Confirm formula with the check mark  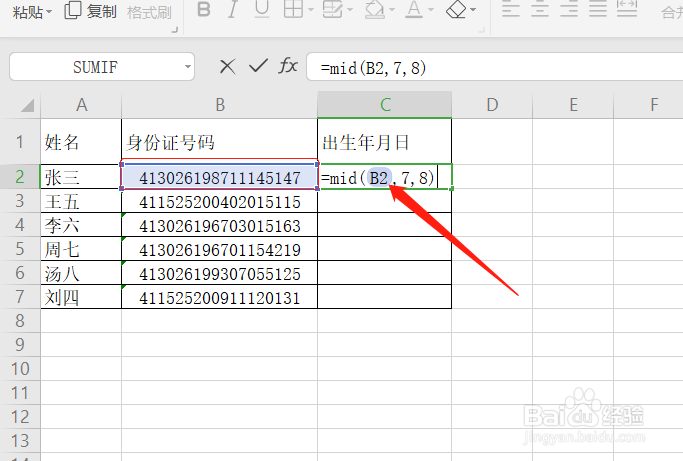(x=258, y=66)
